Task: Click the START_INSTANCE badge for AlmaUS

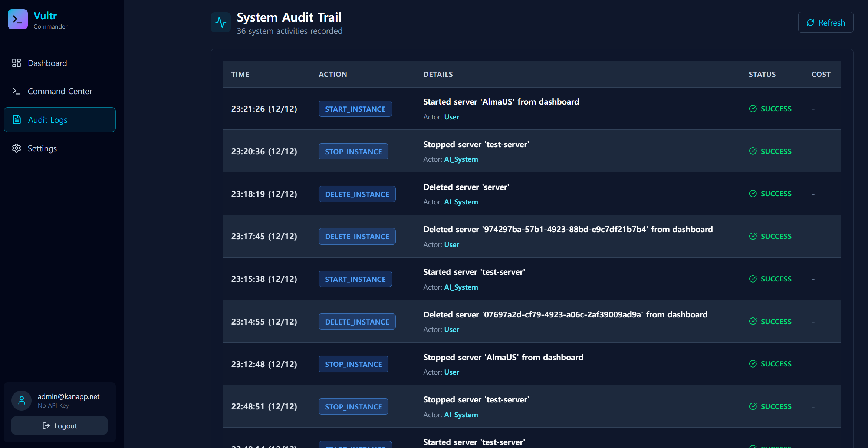Action: 355,109
